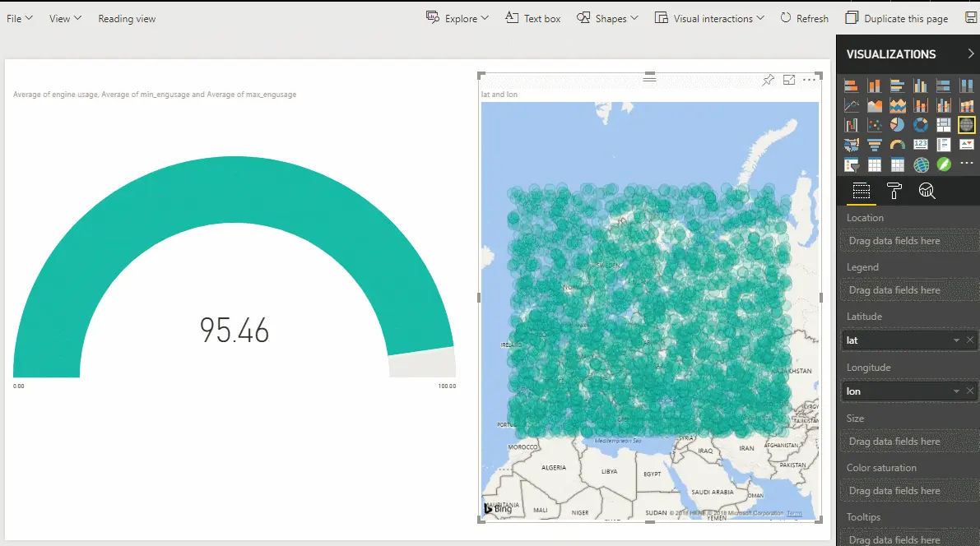980x546 pixels.
Task: Choose the Gauge visualization icon
Action: tap(898, 145)
